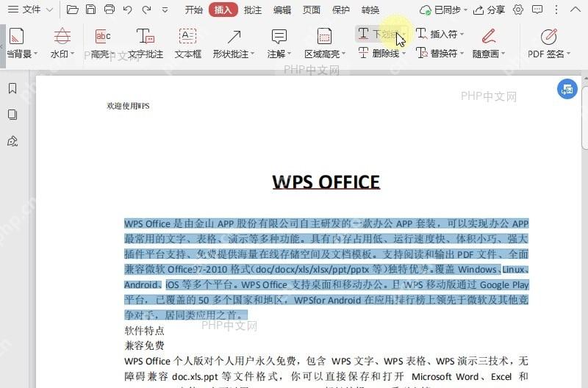Select the 随意画 freehand draw pen
This screenshot has height=388, width=588.
[x=489, y=36]
